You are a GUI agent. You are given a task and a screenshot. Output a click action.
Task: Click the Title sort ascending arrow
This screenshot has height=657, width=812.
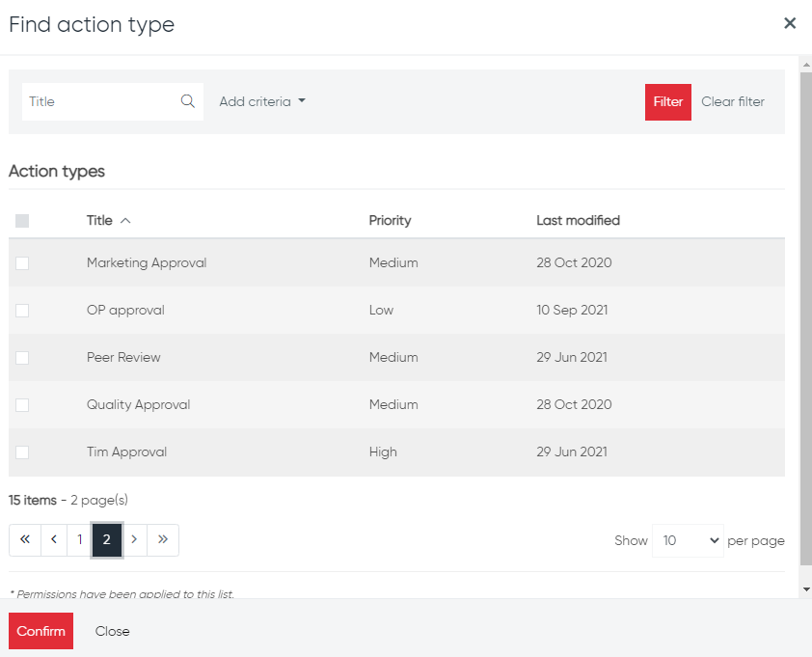125,221
